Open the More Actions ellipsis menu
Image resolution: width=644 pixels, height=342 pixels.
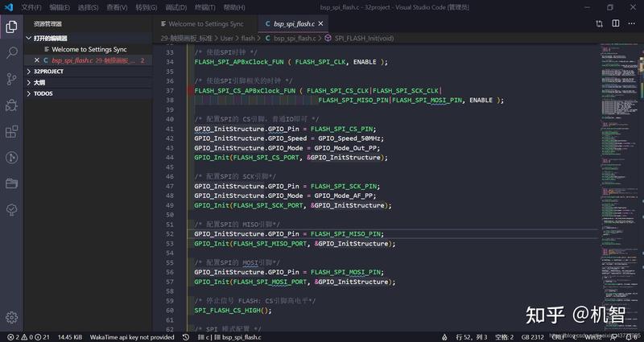(632, 23)
